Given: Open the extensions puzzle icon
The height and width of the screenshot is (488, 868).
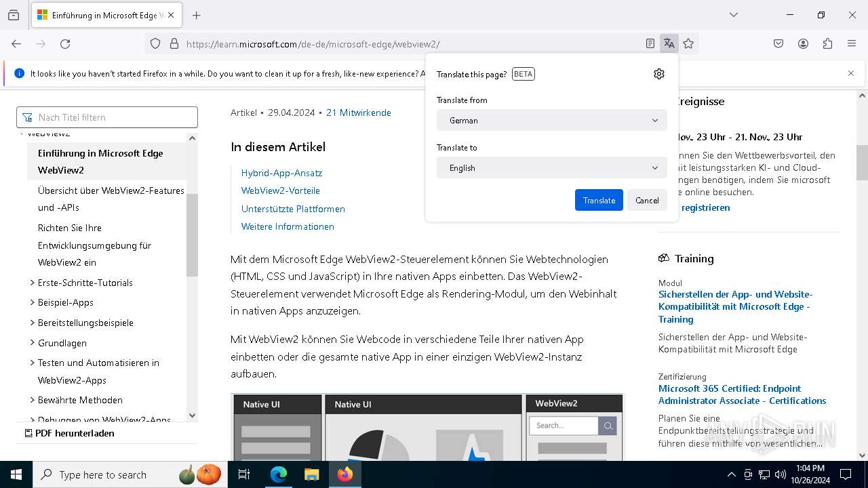Looking at the screenshot, I should pos(827,44).
